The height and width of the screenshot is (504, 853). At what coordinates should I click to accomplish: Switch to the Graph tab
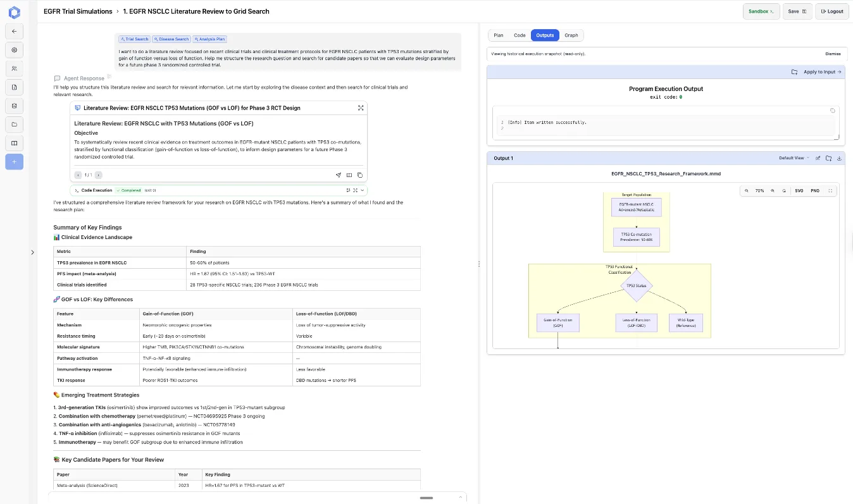tap(571, 35)
